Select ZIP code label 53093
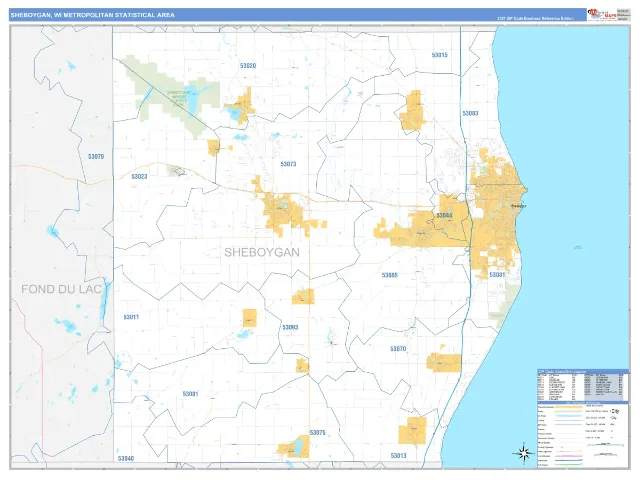640x480 pixels. 290,327
